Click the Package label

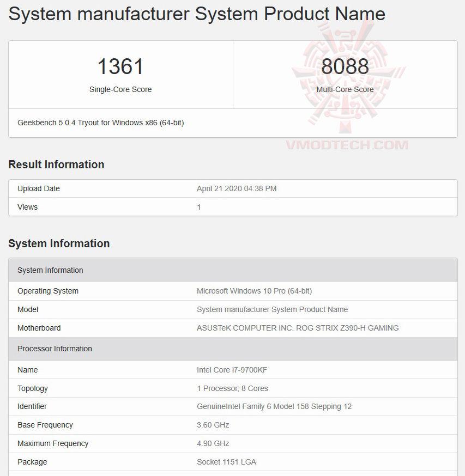point(32,462)
